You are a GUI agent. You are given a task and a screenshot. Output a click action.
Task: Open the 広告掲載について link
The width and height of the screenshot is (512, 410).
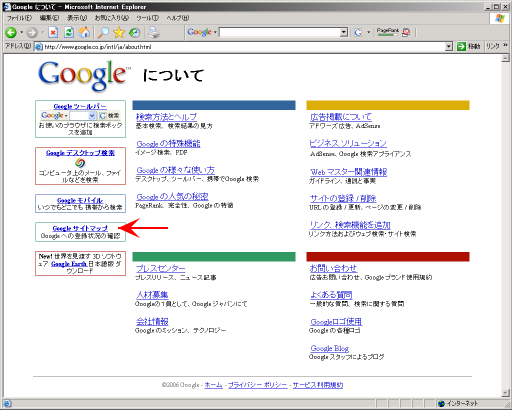point(341,117)
